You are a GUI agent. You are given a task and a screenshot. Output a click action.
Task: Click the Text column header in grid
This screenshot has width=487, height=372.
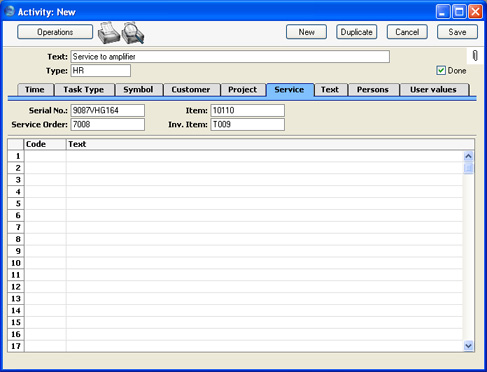point(270,144)
